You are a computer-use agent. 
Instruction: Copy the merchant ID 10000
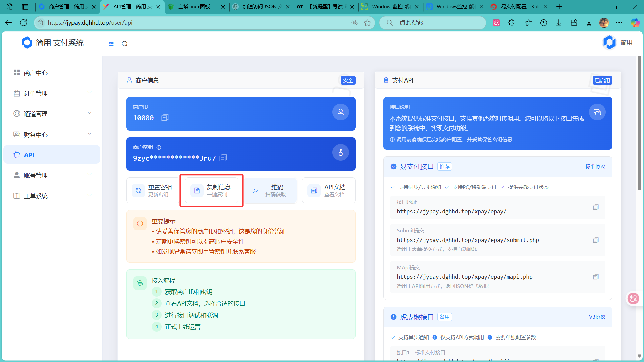[165, 118]
